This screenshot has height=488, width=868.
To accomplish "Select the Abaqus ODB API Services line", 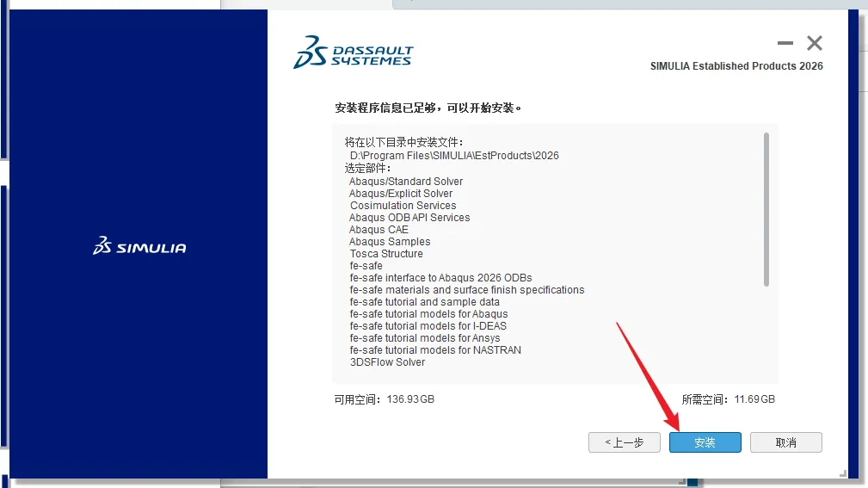I will (x=409, y=218).
